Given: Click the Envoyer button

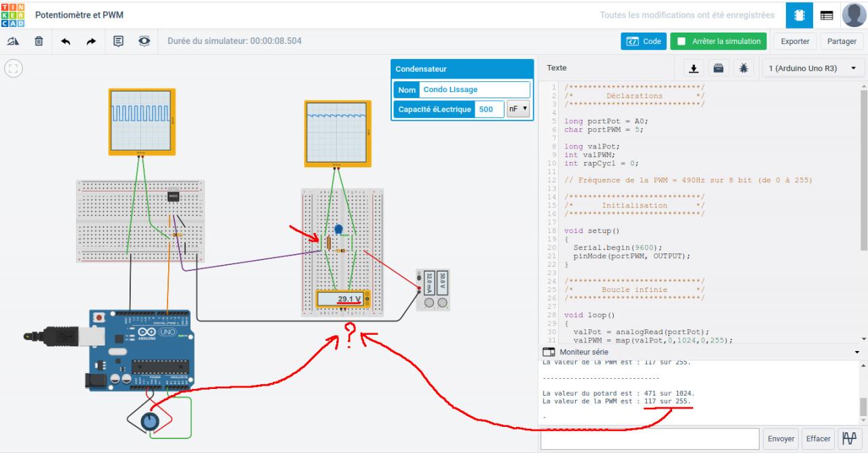Looking at the screenshot, I should tap(781, 438).
